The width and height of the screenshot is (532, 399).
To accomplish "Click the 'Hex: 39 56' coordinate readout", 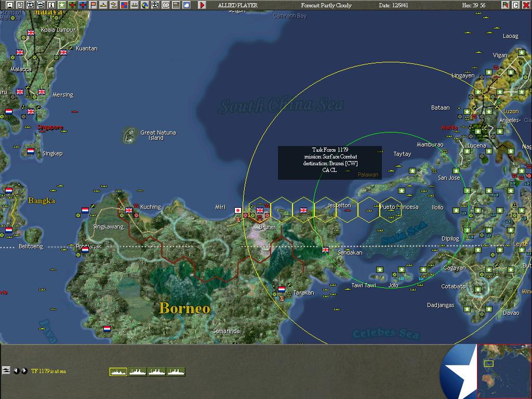I will pos(474,5).
